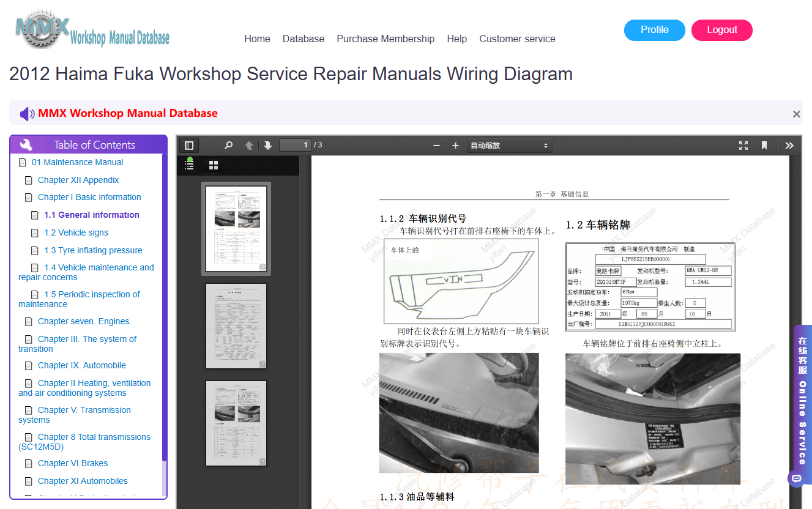Select the second page thumbnail

point(236,326)
